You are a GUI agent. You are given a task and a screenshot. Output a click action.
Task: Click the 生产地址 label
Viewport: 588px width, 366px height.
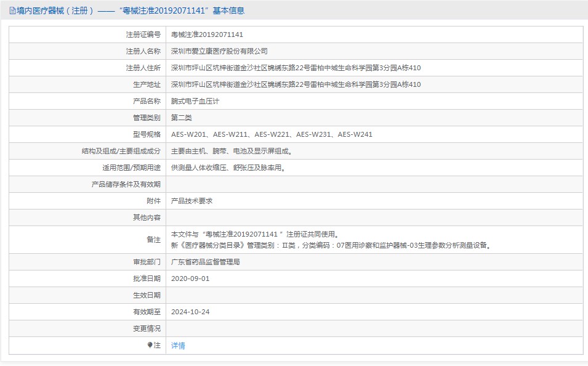click(x=147, y=84)
